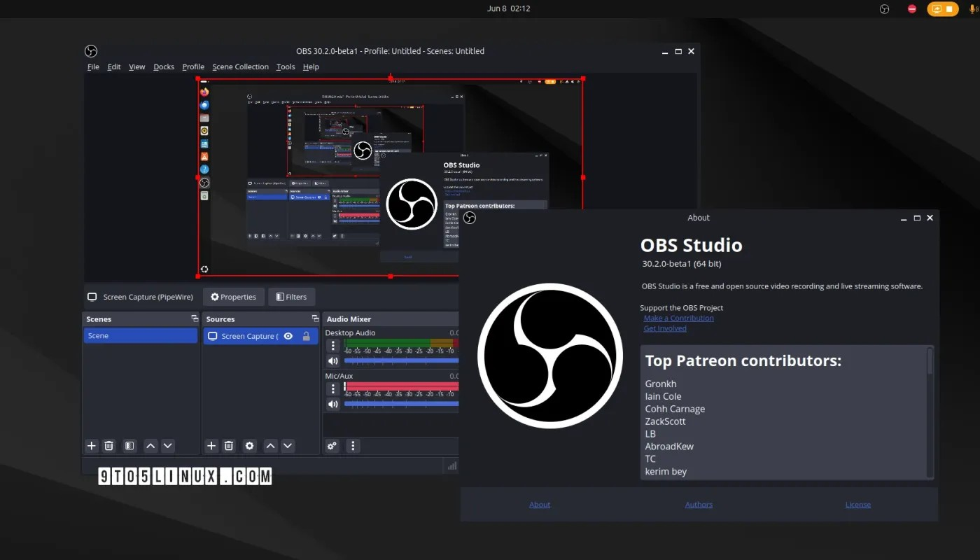The height and width of the screenshot is (560, 980).
Task: Open the Help menu
Action: pos(311,66)
